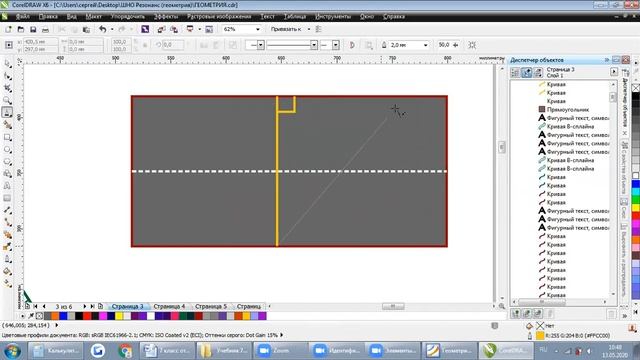
Task: Click the Export icon
Action: click(174, 29)
